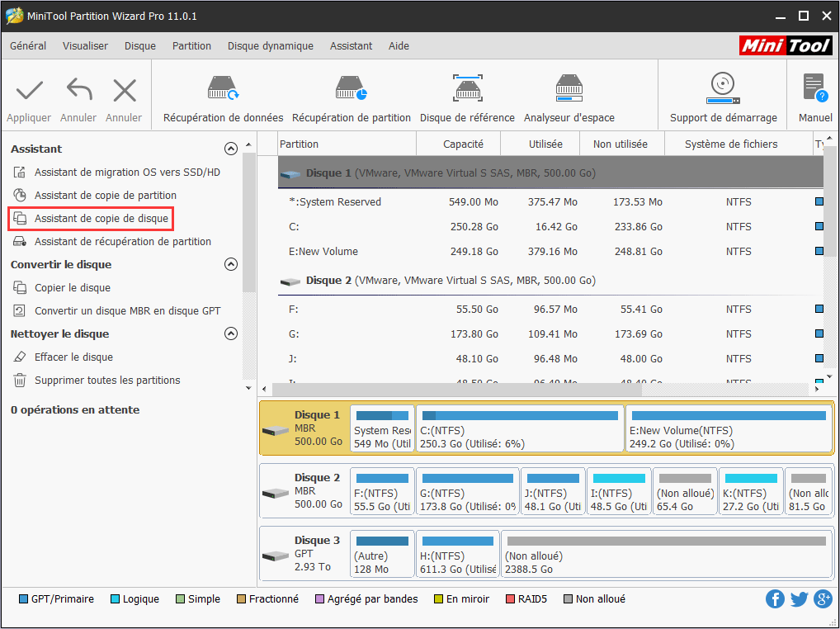Screen dimensions: 840x629
Task: Open the Aide menu
Action: point(399,46)
